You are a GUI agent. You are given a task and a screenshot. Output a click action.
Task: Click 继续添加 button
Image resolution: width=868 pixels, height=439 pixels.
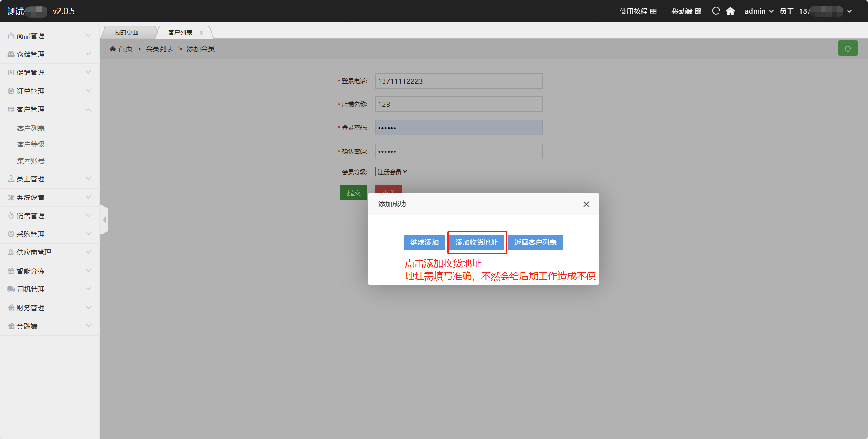pyautogui.click(x=424, y=243)
